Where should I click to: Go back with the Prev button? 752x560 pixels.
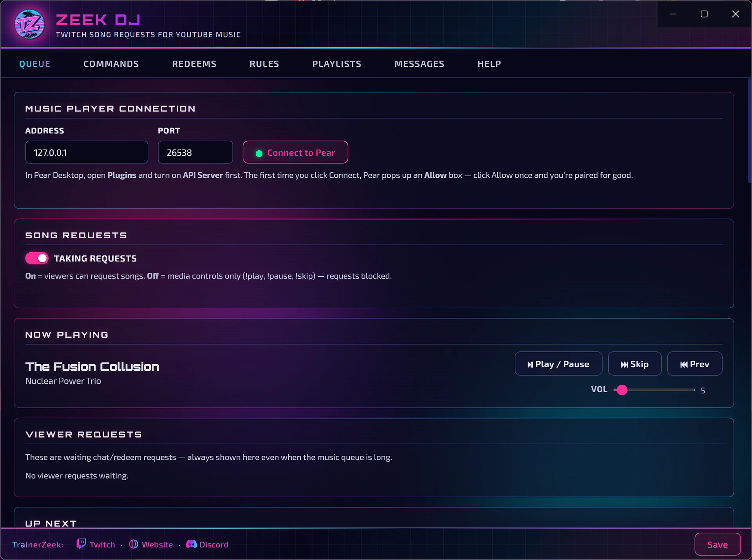coord(695,364)
